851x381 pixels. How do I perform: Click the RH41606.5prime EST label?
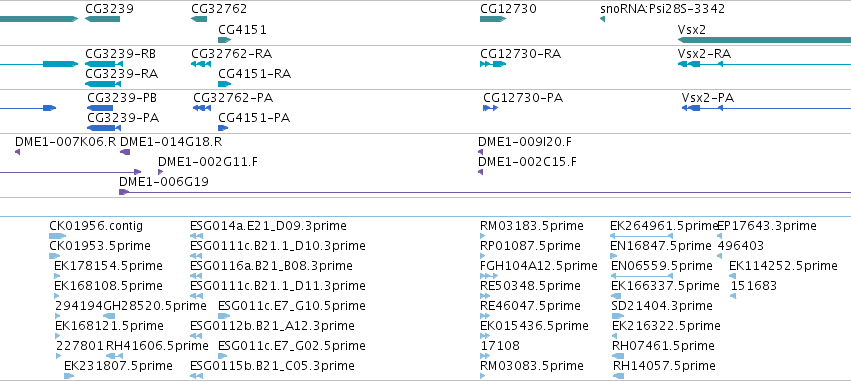157,346
